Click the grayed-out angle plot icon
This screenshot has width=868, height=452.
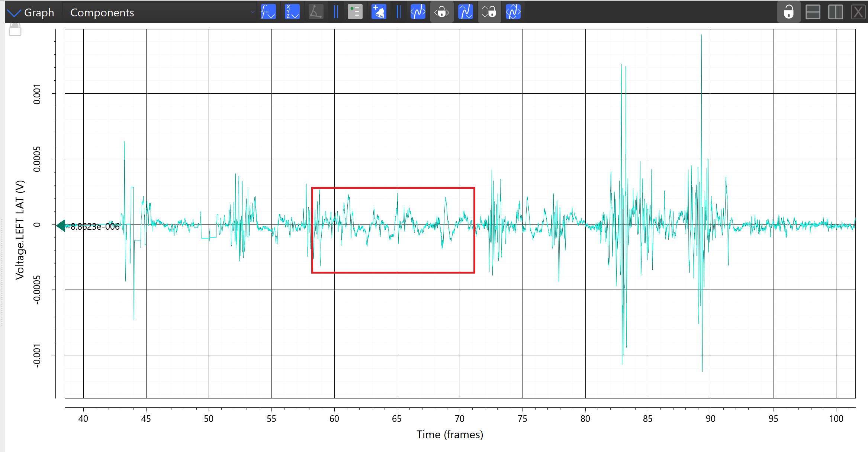[x=316, y=12]
